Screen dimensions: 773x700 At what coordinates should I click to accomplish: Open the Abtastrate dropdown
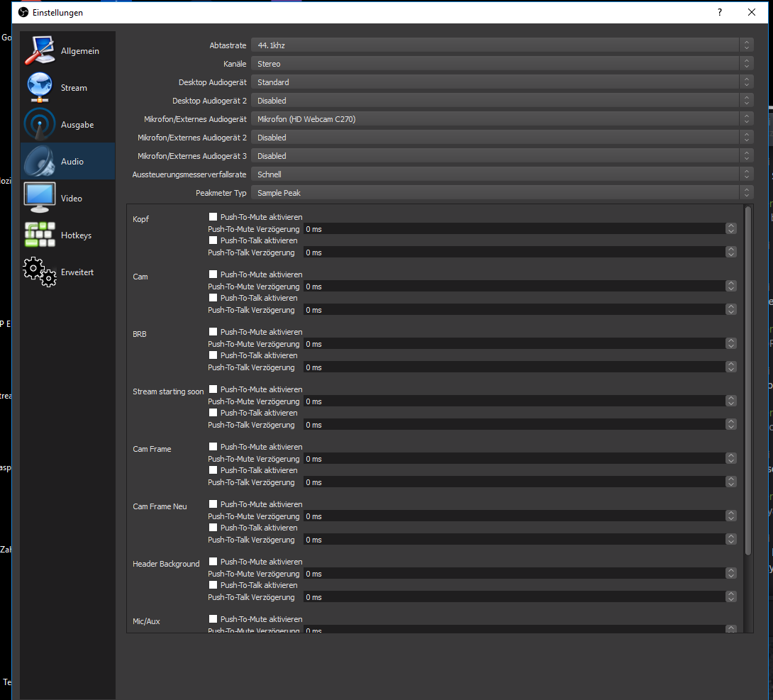click(502, 45)
